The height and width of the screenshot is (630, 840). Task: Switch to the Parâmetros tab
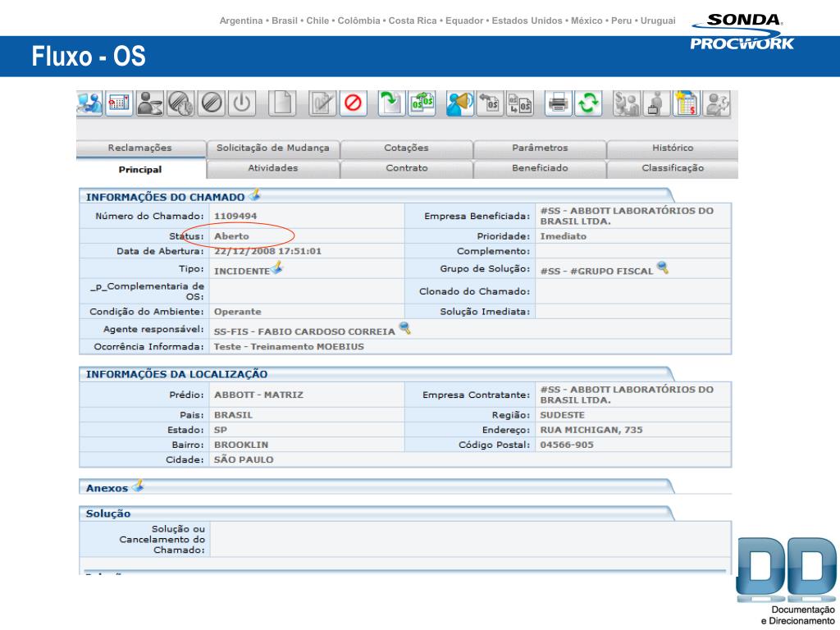tap(540, 148)
